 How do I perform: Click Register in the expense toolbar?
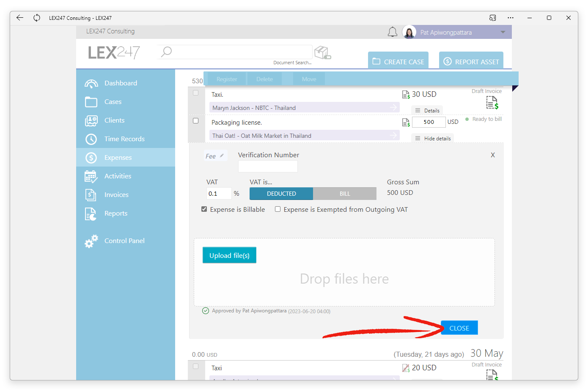(x=227, y=79)
